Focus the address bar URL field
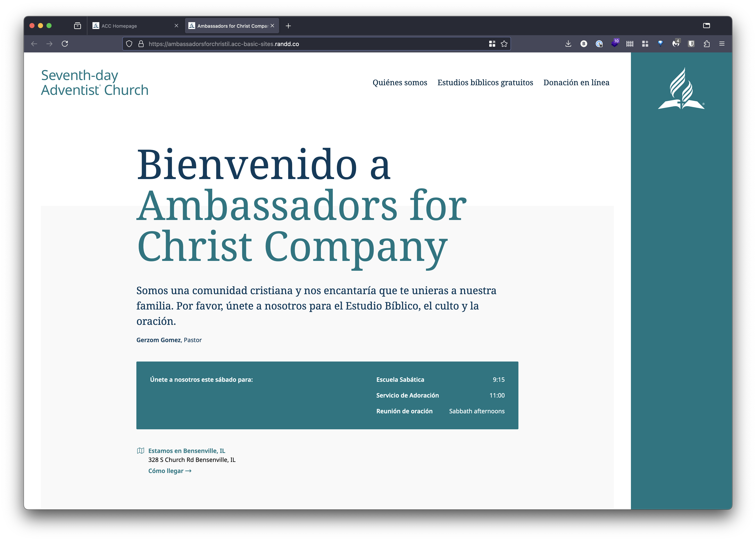 (x=316, y=44)
